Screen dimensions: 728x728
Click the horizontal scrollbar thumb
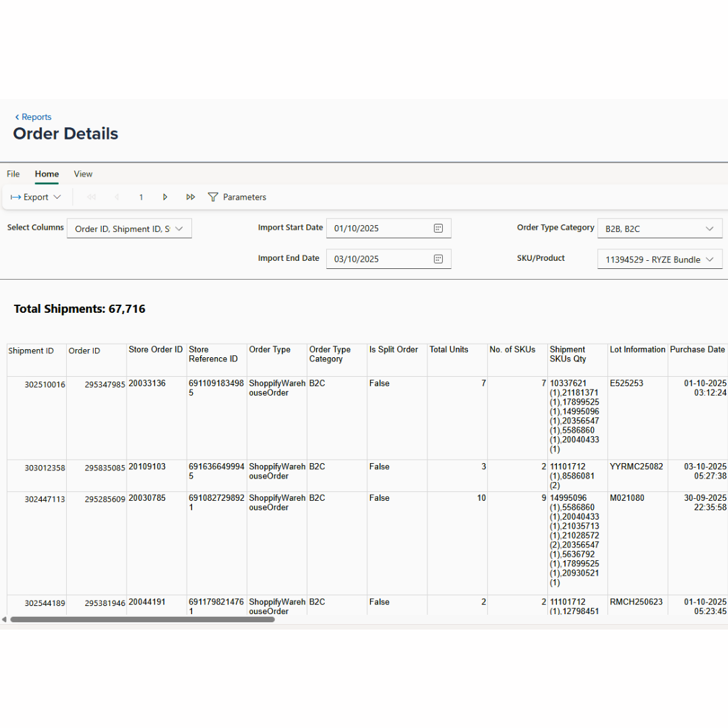[142, 619]
